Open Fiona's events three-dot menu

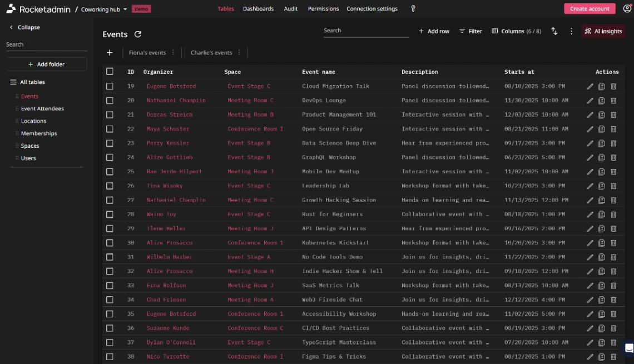[175, 53]
